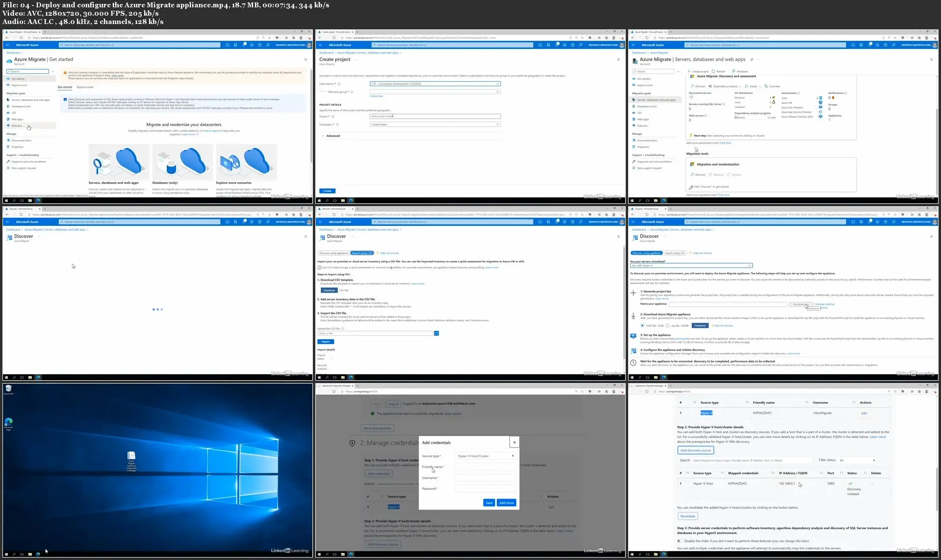Select the VHD file 12GB radio button
Screen dimensions: 941x560
tap(642, 325)
